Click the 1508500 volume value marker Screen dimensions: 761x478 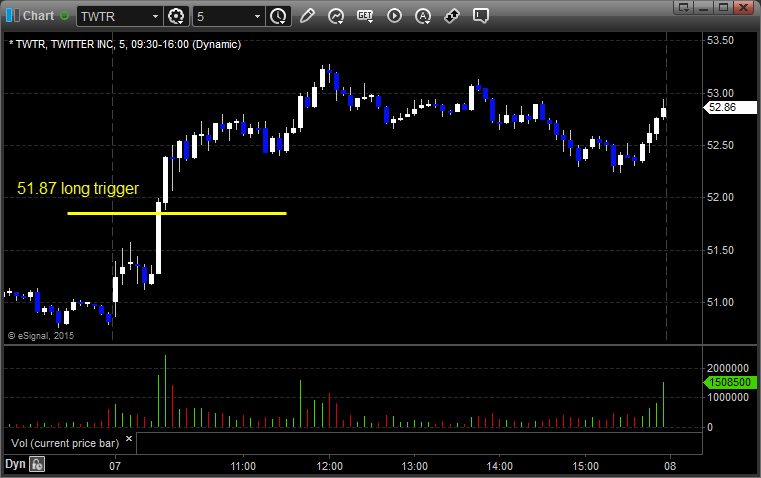(730, 382)
